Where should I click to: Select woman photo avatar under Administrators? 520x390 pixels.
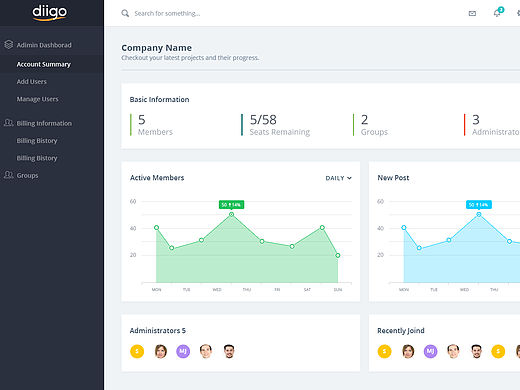(x=161, y=351)
